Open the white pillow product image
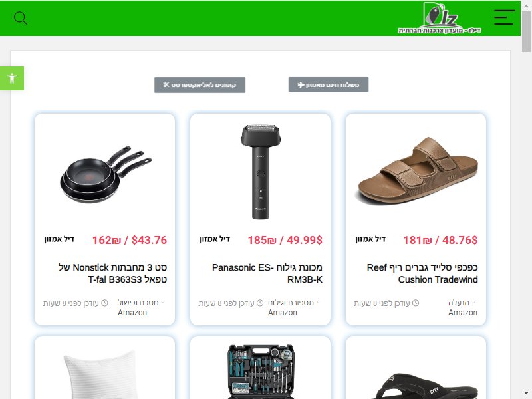This screenshot has height=399, width=532. 102,376
